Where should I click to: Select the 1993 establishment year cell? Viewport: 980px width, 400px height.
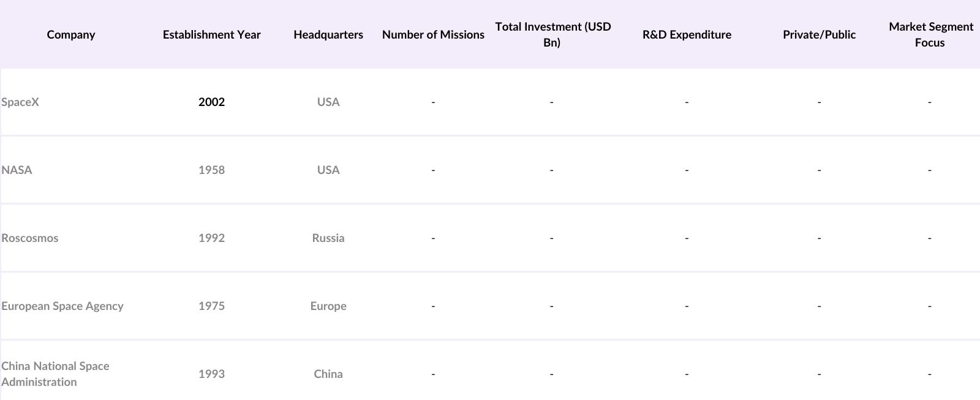(211, 374)
